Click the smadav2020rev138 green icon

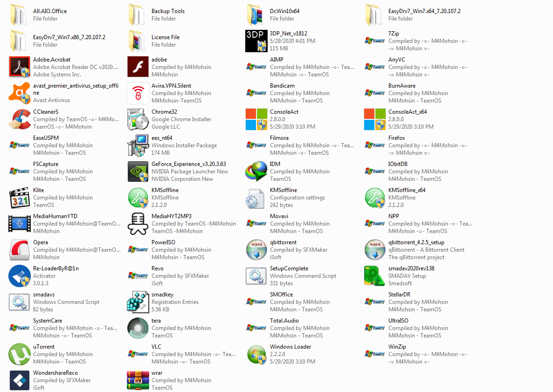374,275
